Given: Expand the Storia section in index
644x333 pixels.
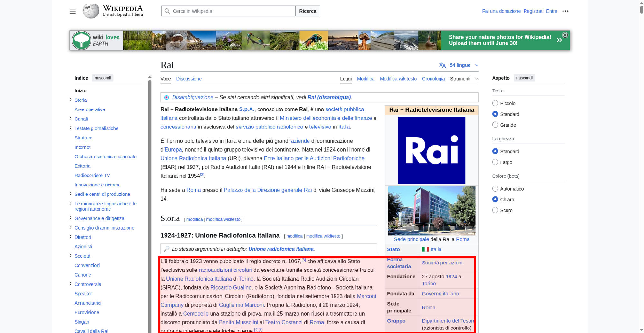Looking at the screenshot, I should [x=71, y=100].
